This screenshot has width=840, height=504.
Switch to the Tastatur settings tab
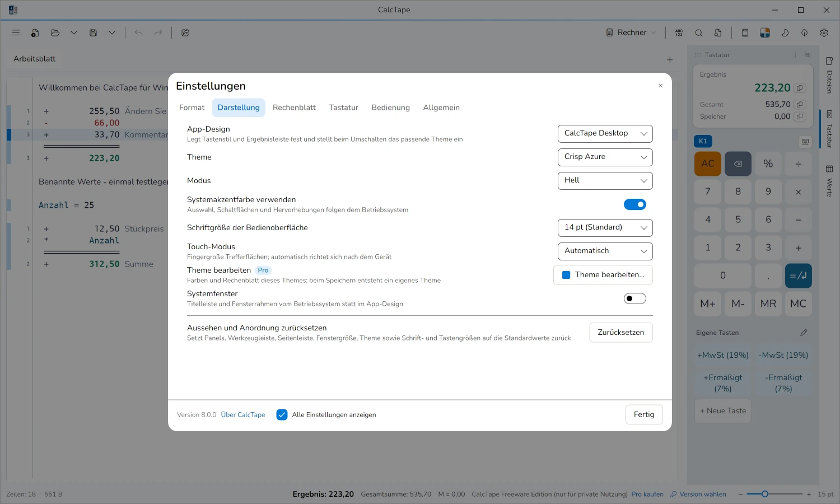(343, 108)
